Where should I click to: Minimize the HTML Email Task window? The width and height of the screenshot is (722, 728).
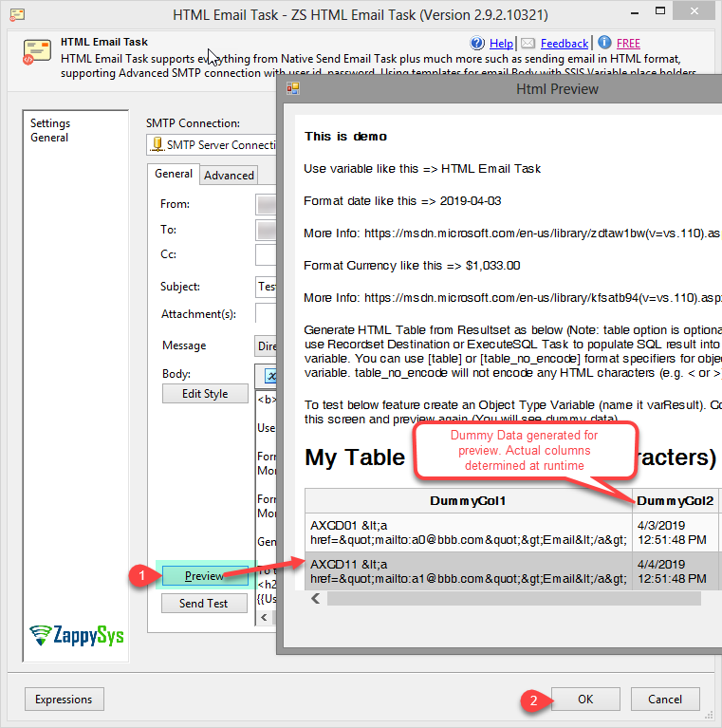click(x=635, y=12)
